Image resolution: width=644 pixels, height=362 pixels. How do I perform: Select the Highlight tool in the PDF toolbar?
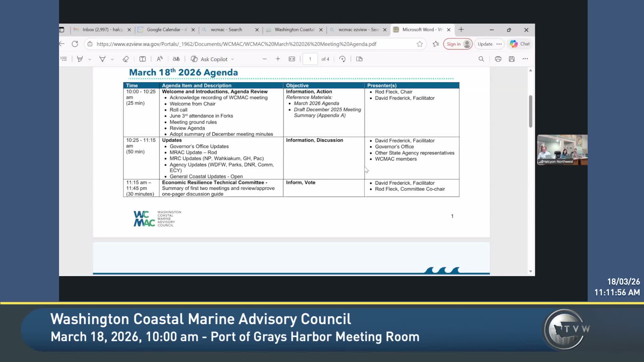tap(80, 59)
